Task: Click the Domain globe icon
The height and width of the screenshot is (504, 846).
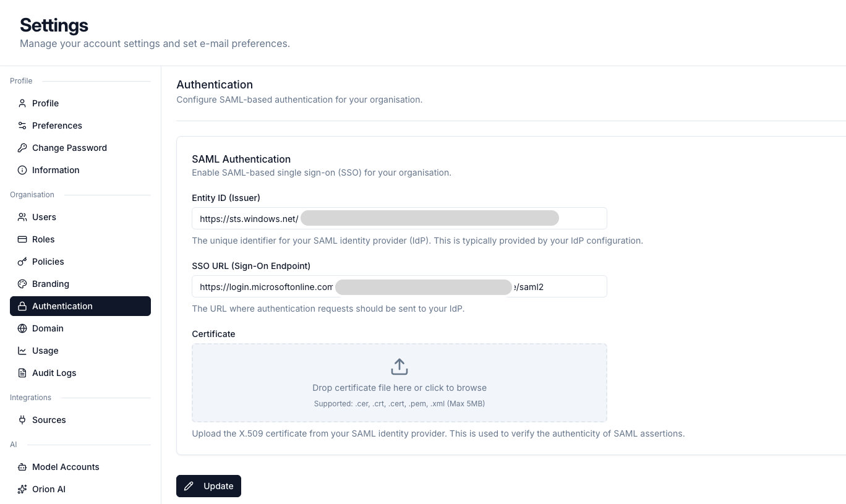Action: (21, 328)
